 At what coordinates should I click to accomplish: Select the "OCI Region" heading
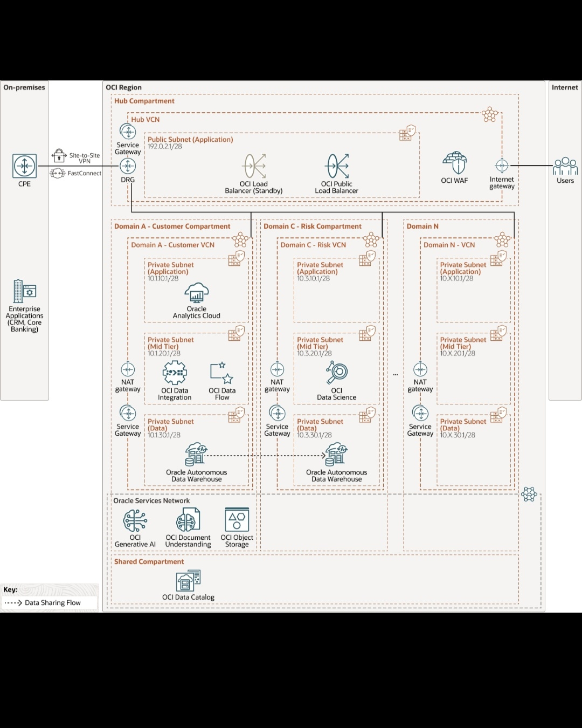pyautogui.click(x=124, y=87)
